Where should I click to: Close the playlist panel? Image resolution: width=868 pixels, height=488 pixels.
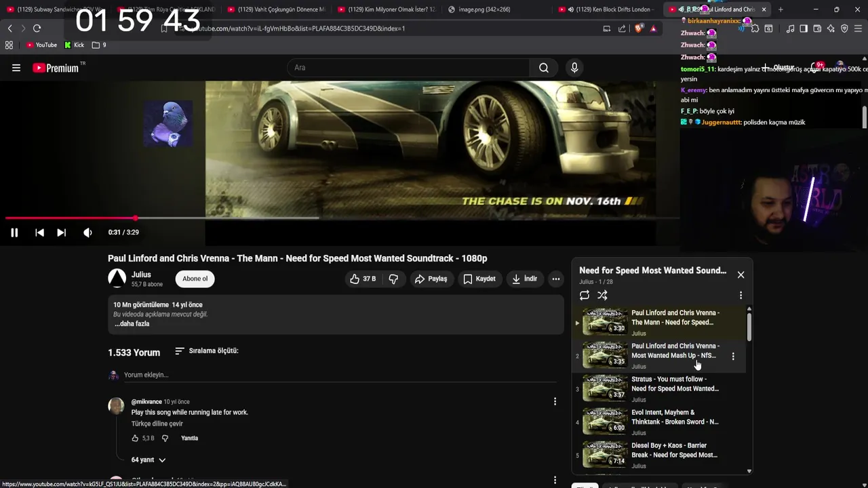pos(741,274)
